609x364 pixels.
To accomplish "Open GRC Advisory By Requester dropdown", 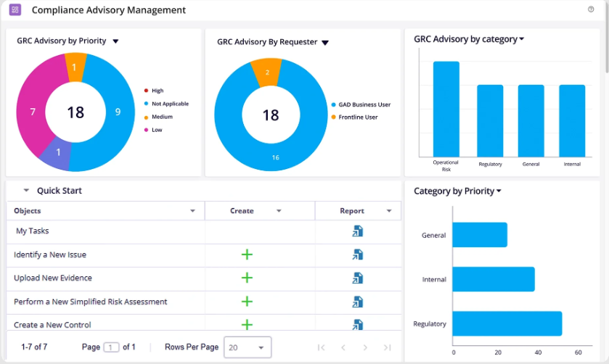I will (x=325, y=43).
